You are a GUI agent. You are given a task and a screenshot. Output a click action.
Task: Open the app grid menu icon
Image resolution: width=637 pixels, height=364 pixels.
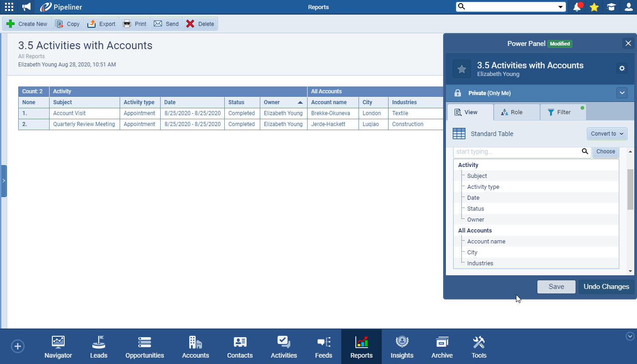coord(9,7)
